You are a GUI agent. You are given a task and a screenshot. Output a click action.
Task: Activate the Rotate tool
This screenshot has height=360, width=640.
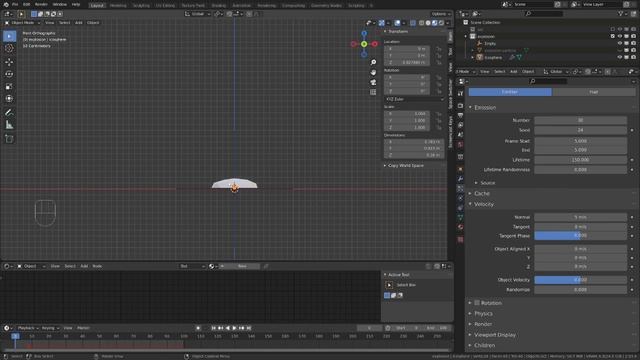coord(9,74)
